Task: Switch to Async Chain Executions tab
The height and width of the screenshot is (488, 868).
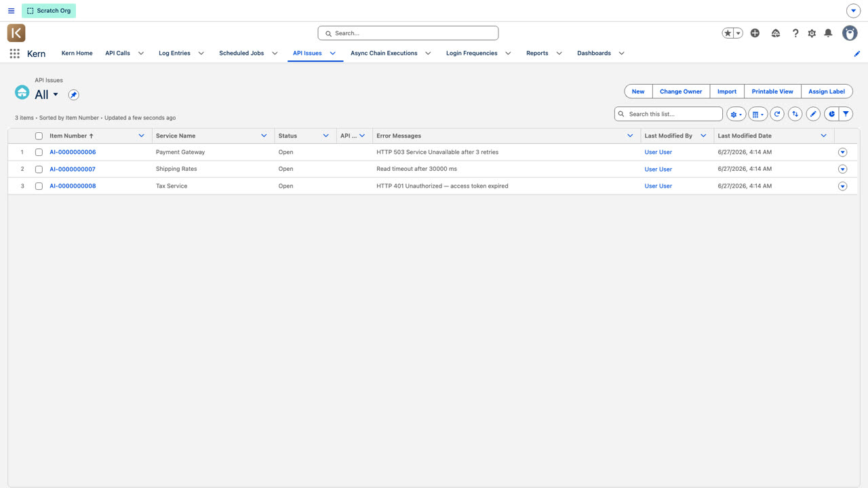Action: coord(384,53)
